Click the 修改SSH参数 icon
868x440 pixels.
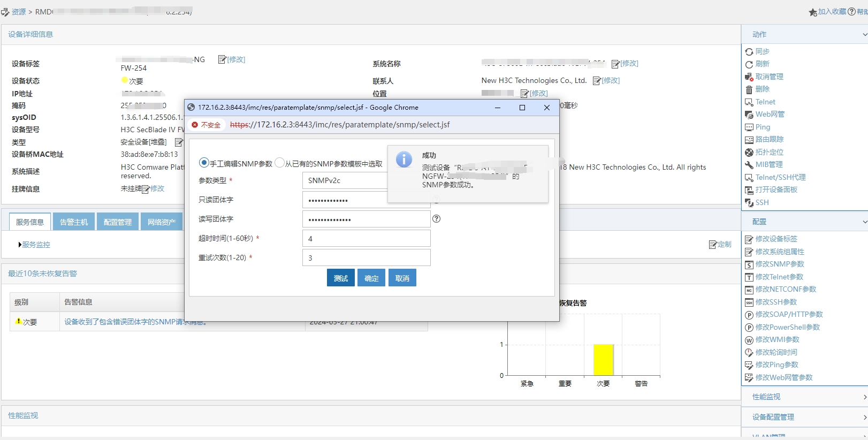click(749, 302)
